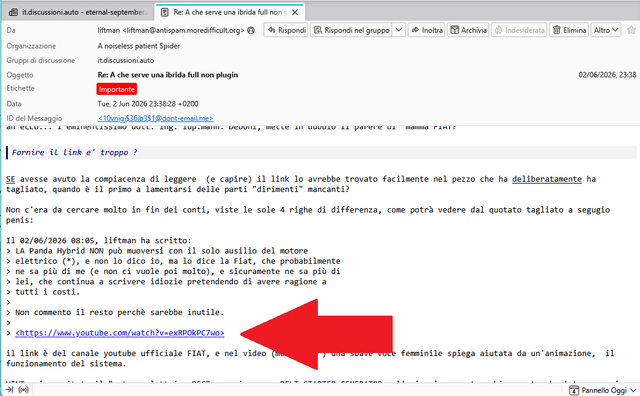Viewport: 640px width, 396px height.
Task: Click the calendar icon beside Pannello Oggi
Action: coord(573,390)
